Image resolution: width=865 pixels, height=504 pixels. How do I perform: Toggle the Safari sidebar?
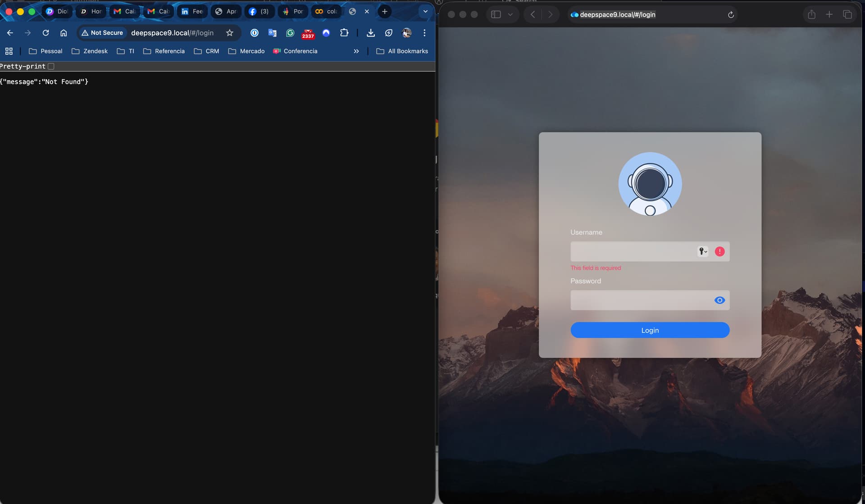coord(496,14)
